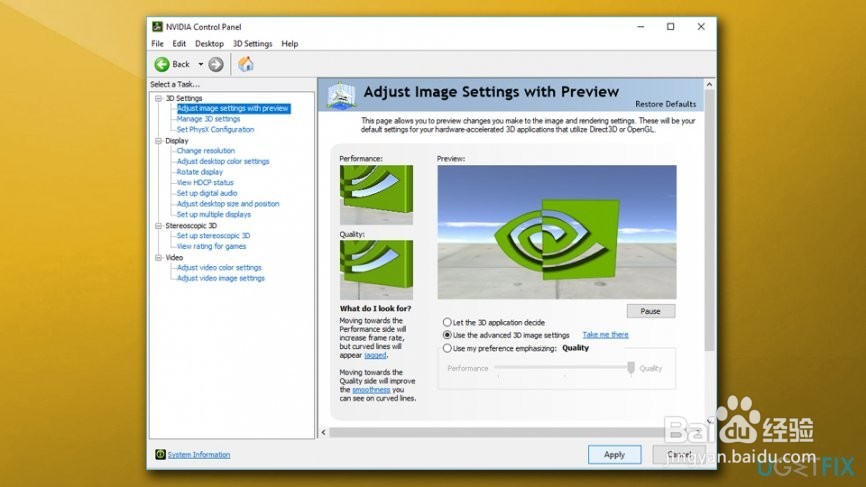This screenshot has height=487, width=866.
Task: Click the horizontal scrollbar left arrow
Action: click(324, 432)
